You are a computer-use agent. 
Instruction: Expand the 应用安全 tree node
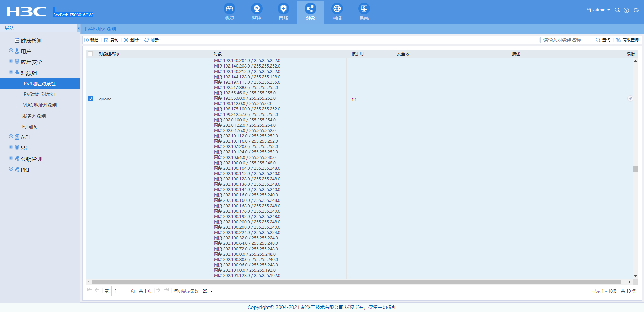point(11,61)
